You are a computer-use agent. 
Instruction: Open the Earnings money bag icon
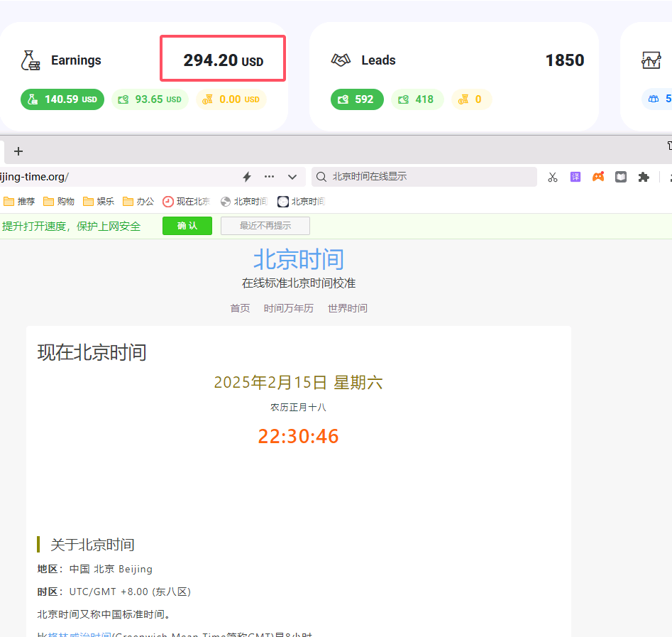(31, 60)
